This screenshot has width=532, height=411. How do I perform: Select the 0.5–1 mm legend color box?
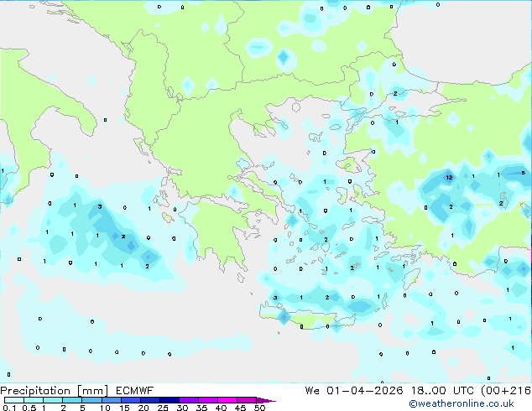tap(34, 400)
